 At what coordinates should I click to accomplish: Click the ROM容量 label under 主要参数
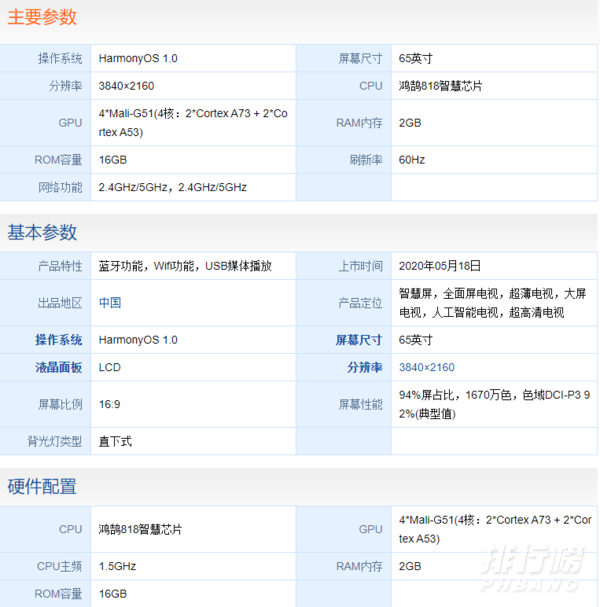[x=58, y=159]
